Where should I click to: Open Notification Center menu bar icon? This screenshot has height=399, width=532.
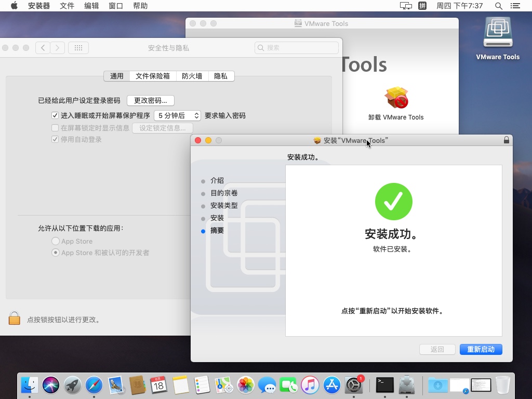point(515,6)
